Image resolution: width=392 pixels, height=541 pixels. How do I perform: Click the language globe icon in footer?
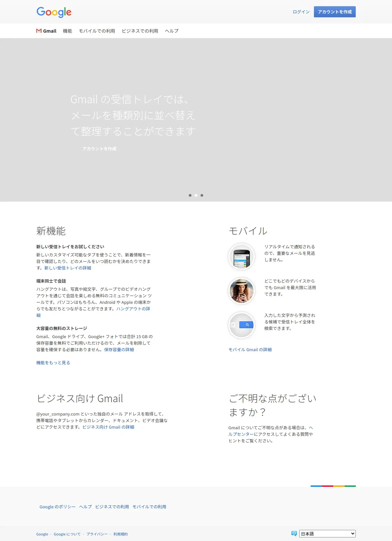294,533
